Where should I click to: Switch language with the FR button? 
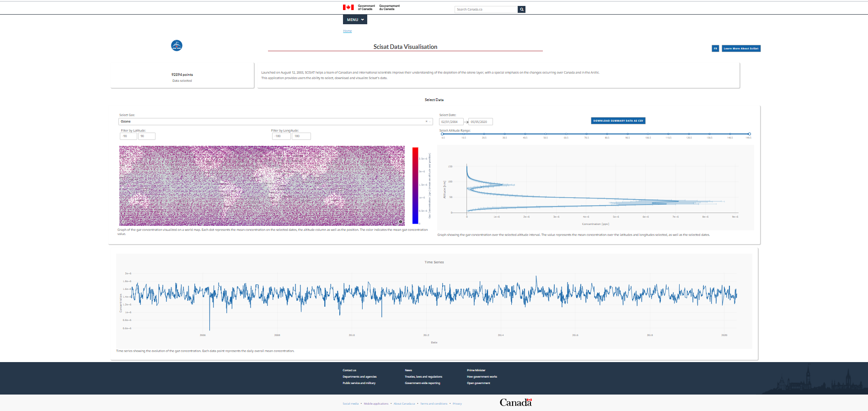(x=715, y=48)
